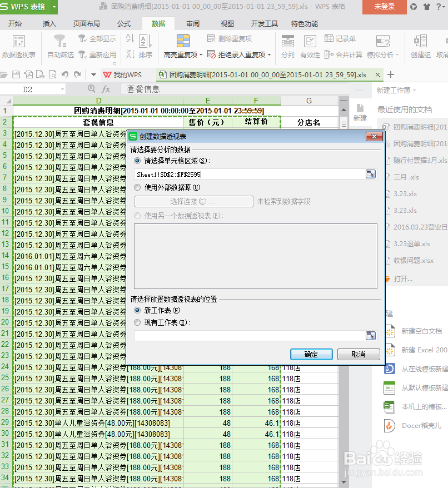Open 合并计算 consolidate tool
Viewport: 448px width, 488px height.
click(x=343, y=55)
